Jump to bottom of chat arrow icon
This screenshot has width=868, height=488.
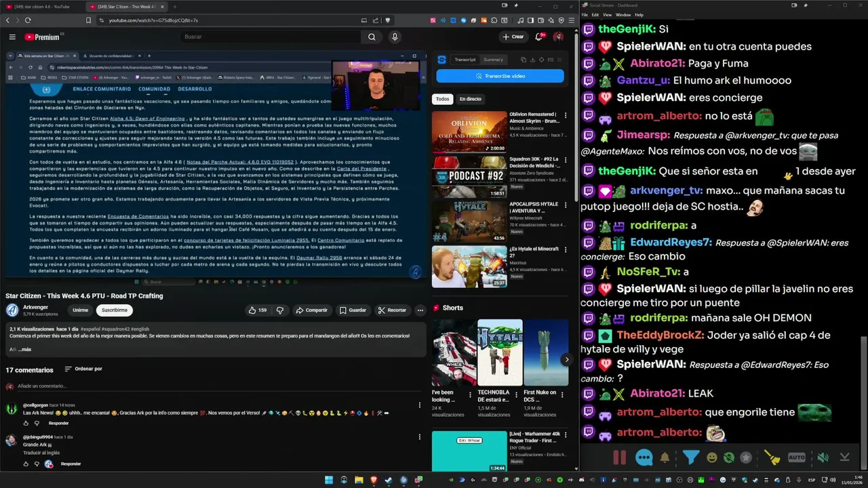click(x=844, y=457)
